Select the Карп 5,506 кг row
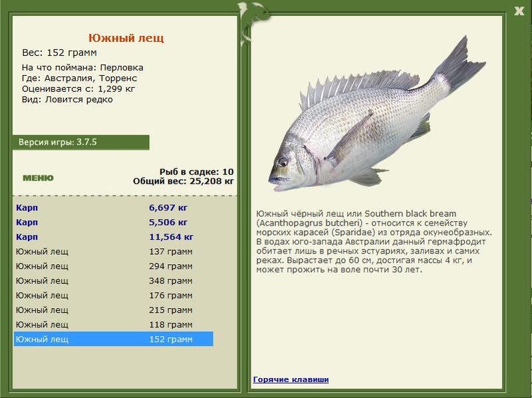The height and width of the screenshot is (398, 532). (x=113, y=222)
